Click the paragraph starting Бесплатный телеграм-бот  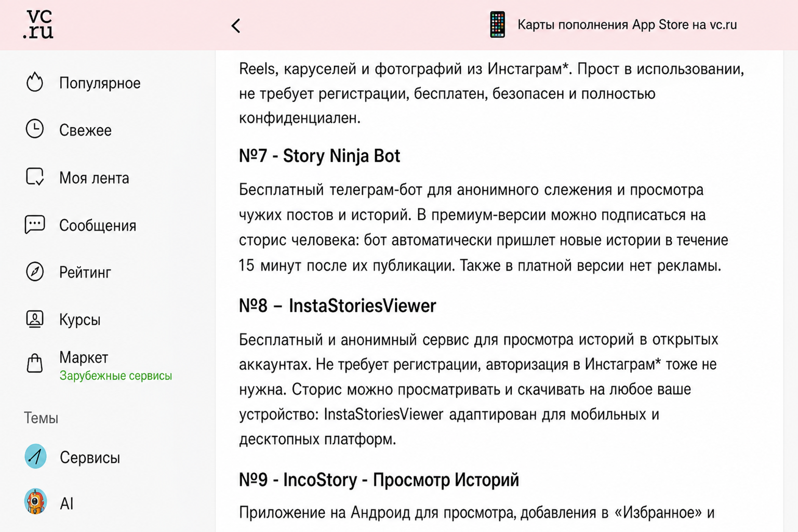[x=484, y=228]
